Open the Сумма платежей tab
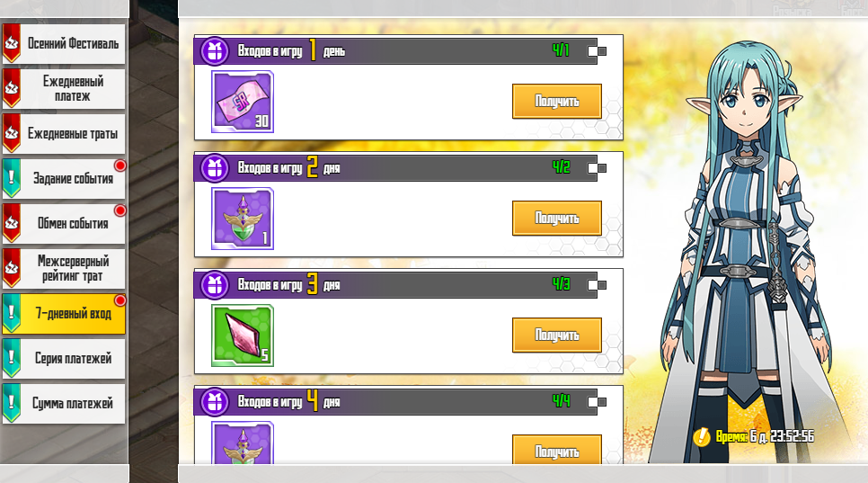This screenshot has width=868, height=483. (x=64, y=403)
